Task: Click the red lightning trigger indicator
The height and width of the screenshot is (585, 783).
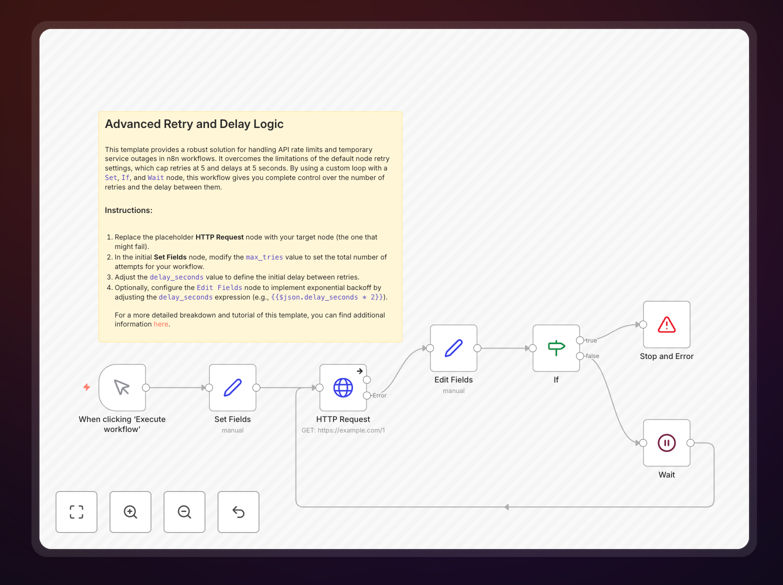Action: coord(86,387)
